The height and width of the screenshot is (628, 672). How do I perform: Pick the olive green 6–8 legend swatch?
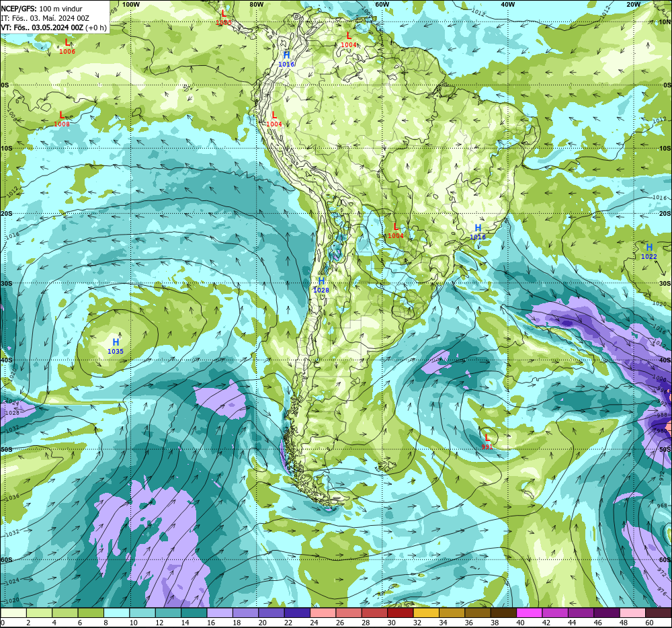(x=91, y=613)
